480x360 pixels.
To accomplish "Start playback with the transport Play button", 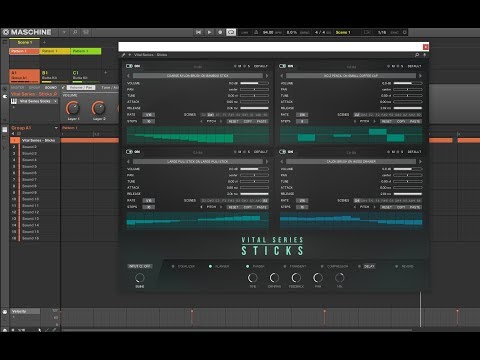I will pos(209,32).
